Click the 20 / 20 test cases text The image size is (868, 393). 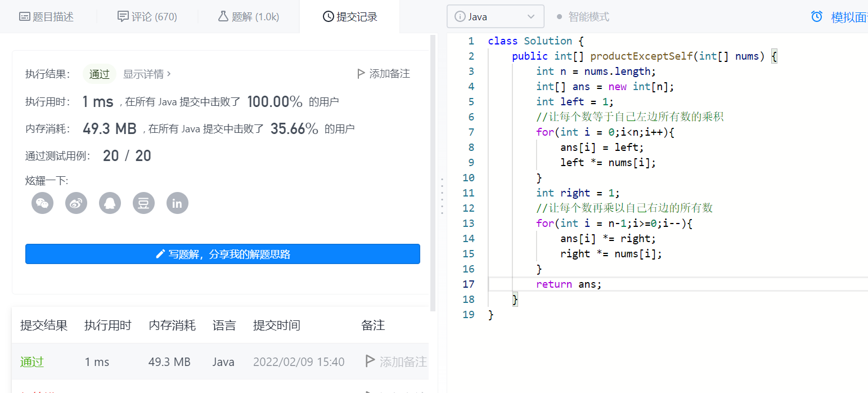[127, 156]
